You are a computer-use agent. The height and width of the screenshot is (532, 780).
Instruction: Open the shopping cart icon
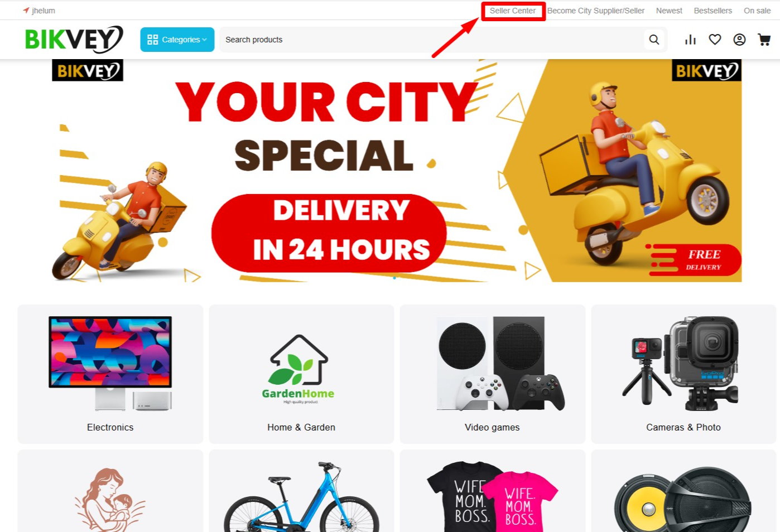point(764,40)
